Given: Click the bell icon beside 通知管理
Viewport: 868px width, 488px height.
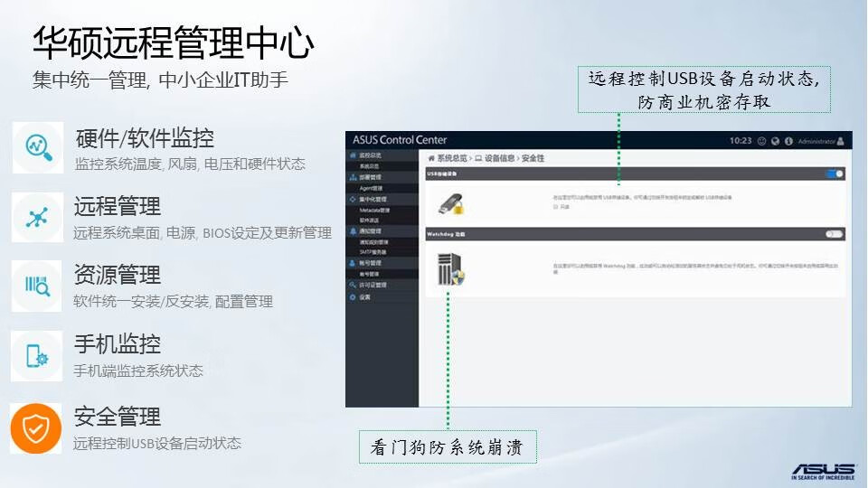Looking at the screenshot, I should 353,230.
